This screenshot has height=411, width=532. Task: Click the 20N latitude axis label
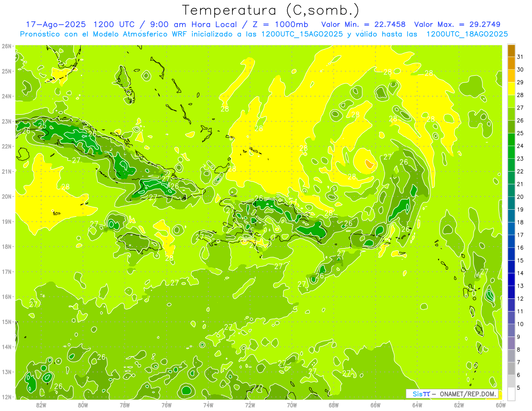click(7, 196)
